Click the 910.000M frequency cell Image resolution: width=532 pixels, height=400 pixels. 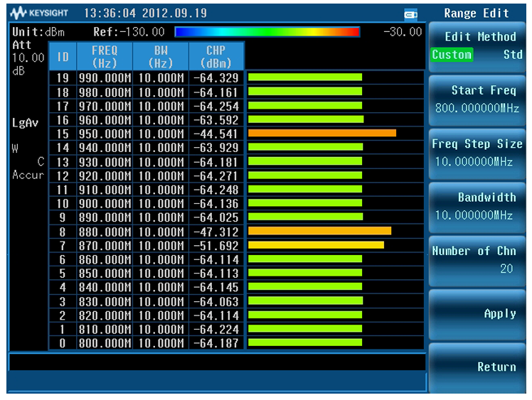pos(105,190)
